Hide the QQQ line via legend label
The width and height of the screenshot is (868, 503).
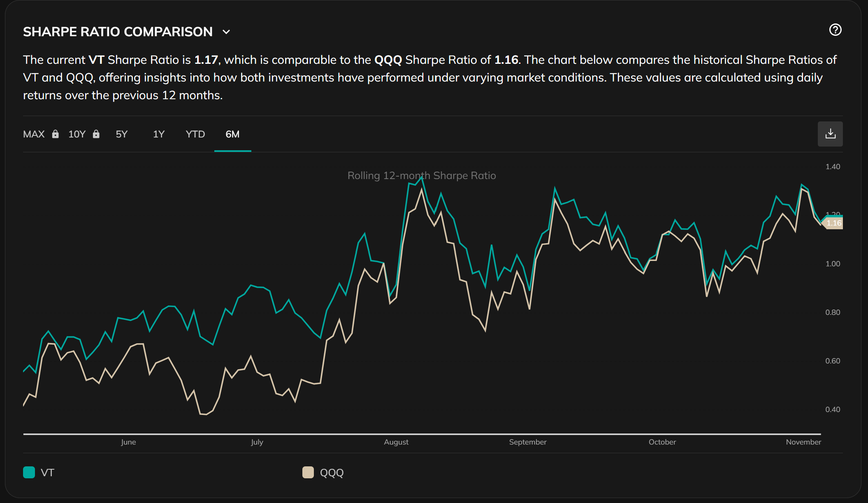[332, 473]
